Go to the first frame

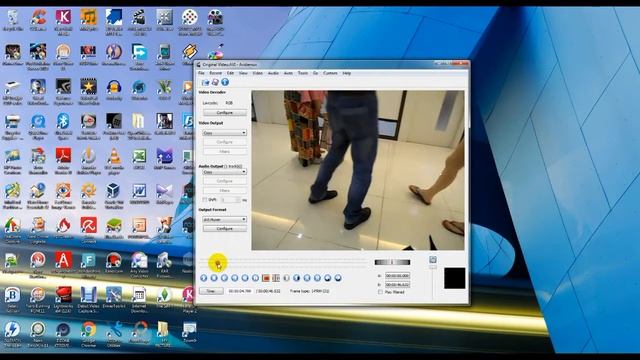[307, 278]
